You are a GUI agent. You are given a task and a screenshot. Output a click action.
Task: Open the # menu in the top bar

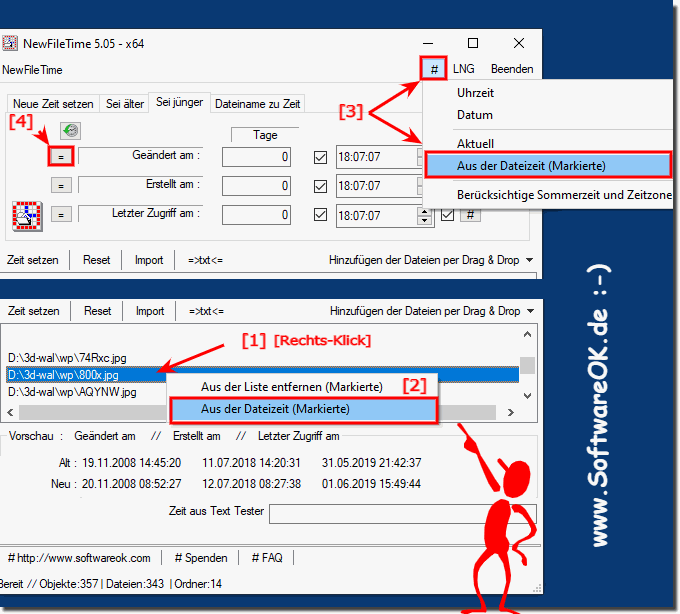(x=434, y=69)
